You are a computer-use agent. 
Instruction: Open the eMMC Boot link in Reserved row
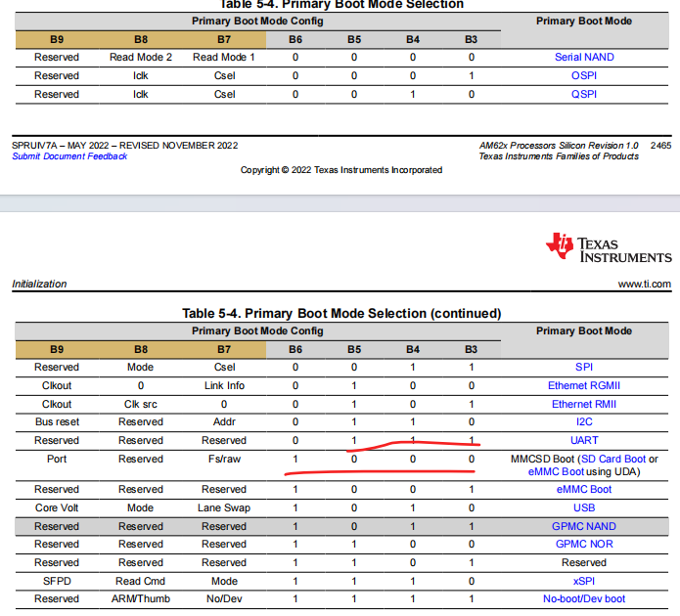[584, 490]
